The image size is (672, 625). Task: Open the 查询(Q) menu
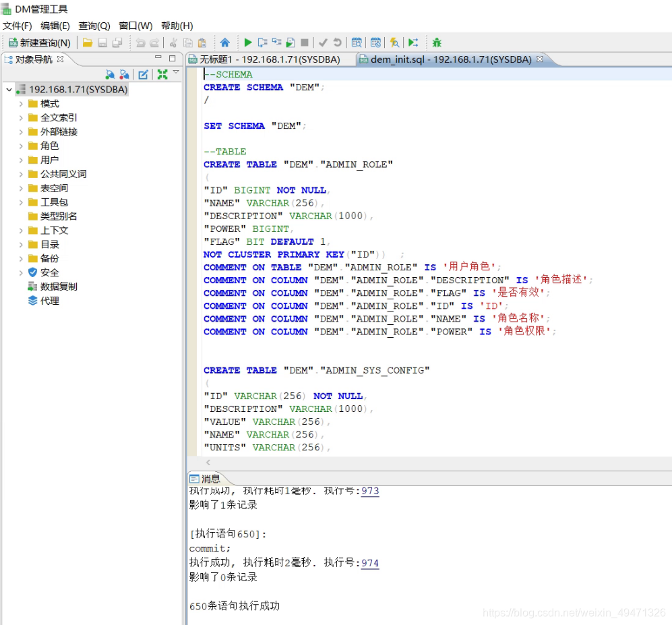pos(94,26)
